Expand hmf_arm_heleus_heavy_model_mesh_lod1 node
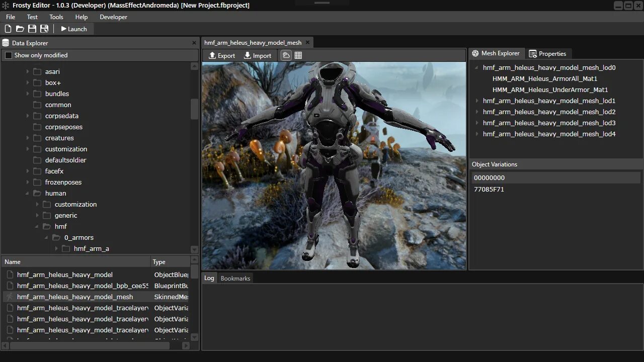This screenshot has width=644, height=362. point(476,101)
